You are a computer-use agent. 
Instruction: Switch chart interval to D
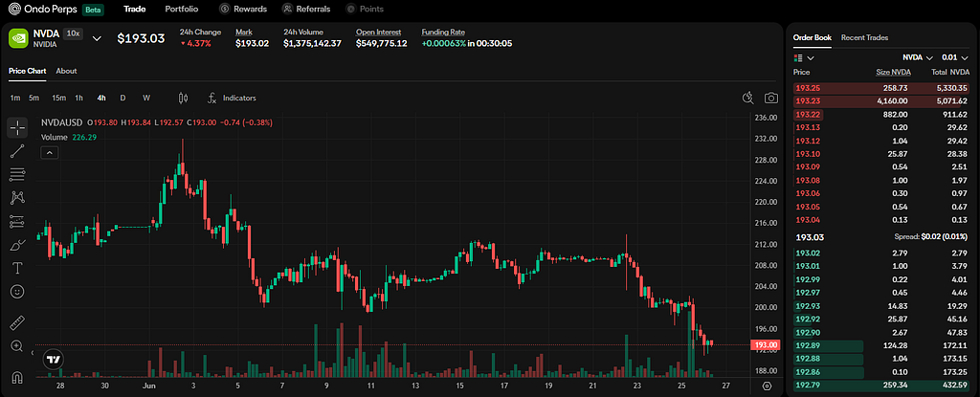[x=122, y=99]
